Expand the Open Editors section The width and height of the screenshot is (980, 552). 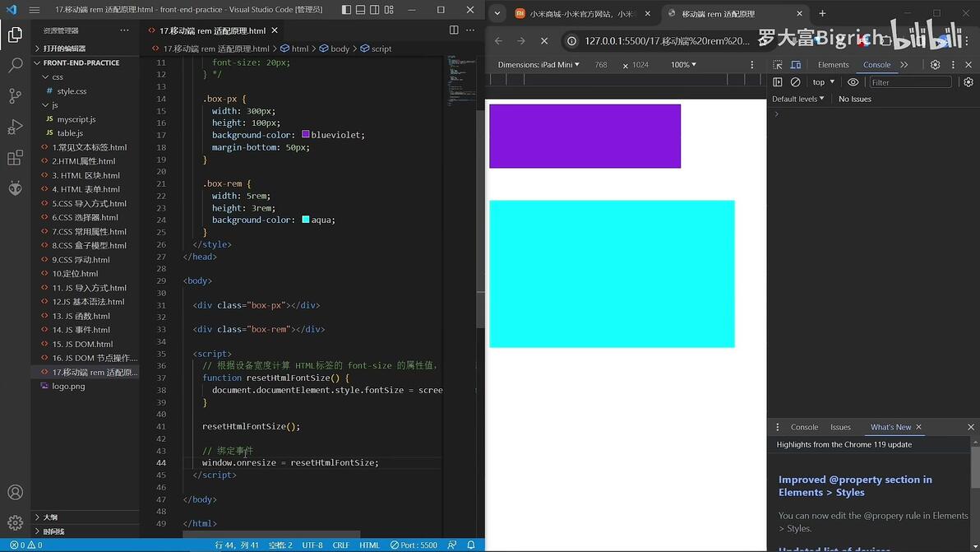(x=85, y=49)
